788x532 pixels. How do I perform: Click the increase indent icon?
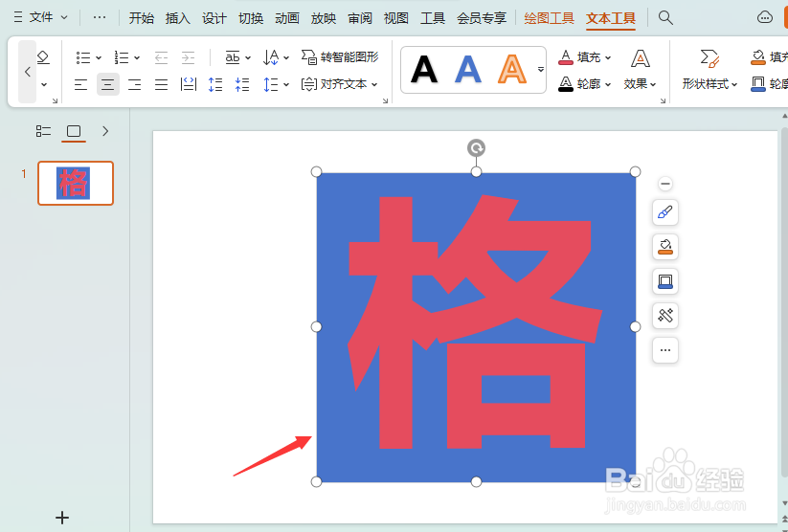[x=188, y=57]
